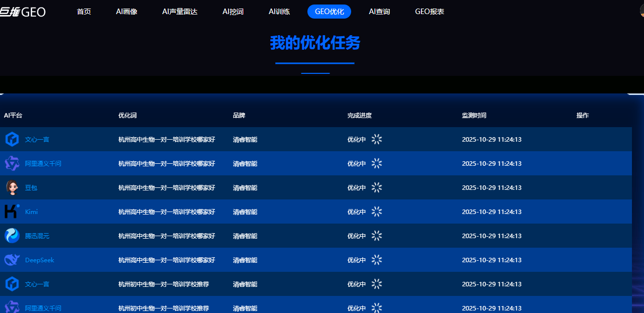Viewport: 644px width, 313px height.
Task: Open the 首页 navigation tab
Action: 84,12
